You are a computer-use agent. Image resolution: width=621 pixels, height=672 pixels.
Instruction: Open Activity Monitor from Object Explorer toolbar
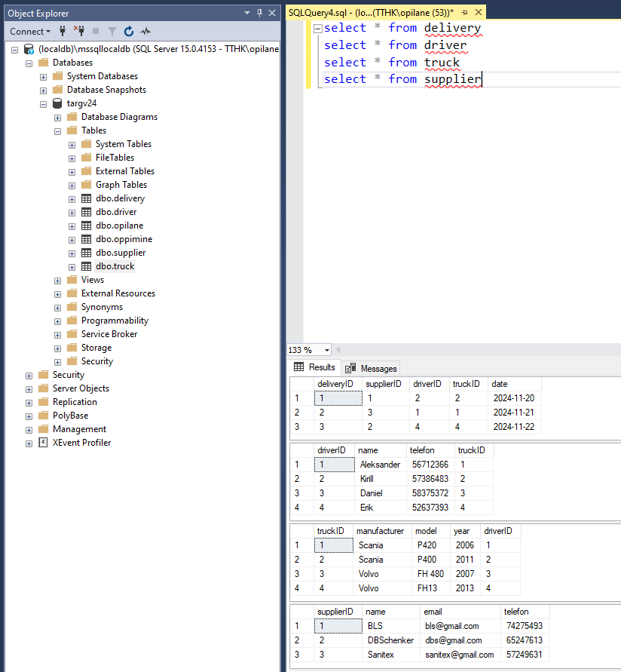[x=145, y=31]
